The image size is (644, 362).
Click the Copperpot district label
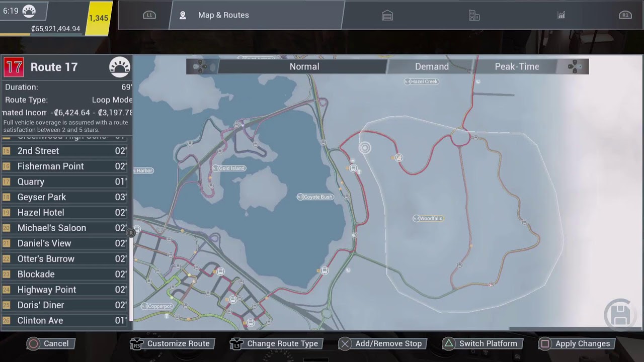(x=157, y=306)
